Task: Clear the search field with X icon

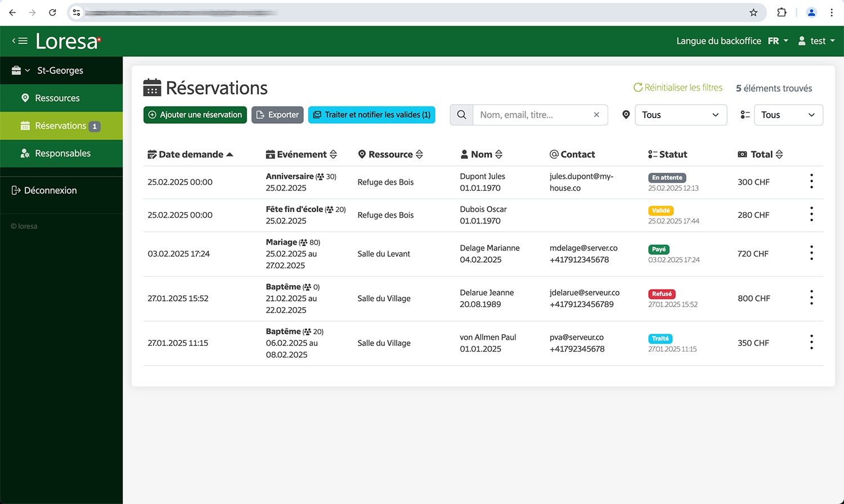Action: (596, 115)
